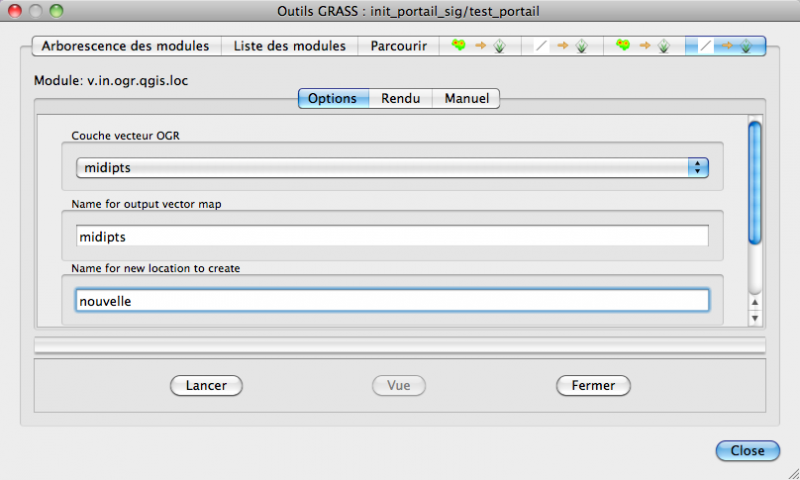The width and height of the screenshot is (800, 480).
Task: Open the Liste des modules tab
Action: coord(290,46)
